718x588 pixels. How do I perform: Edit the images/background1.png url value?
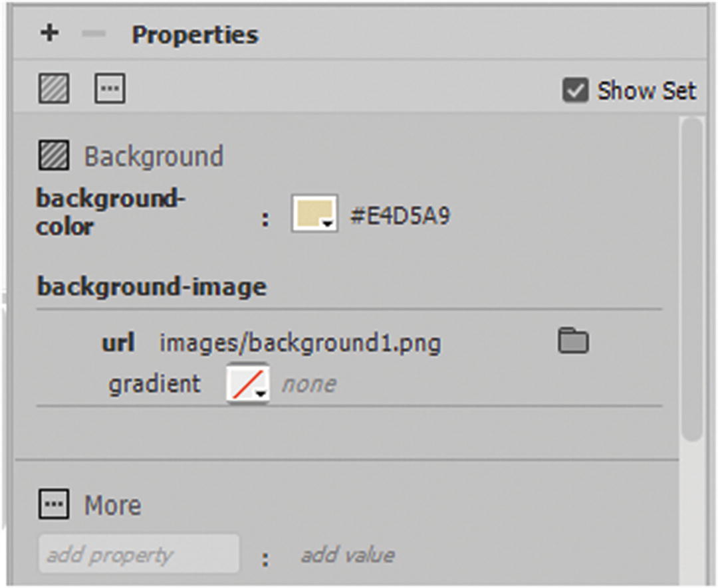300,343
